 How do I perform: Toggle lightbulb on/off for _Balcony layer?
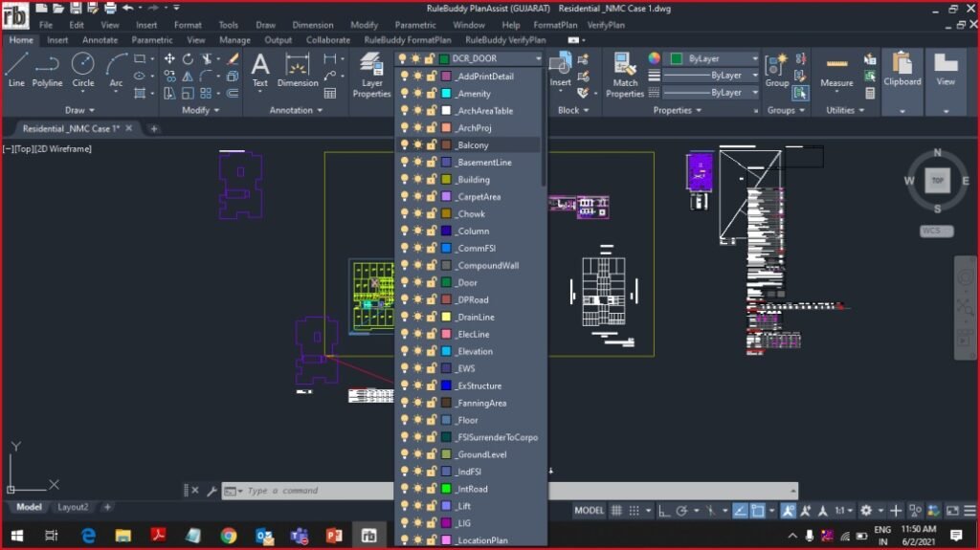404,144
